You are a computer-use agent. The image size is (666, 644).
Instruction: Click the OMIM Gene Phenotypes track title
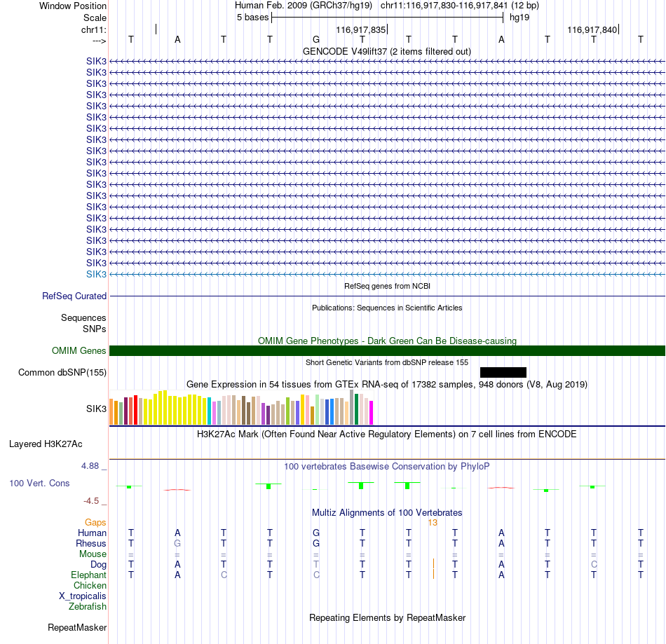click(387, 341)
